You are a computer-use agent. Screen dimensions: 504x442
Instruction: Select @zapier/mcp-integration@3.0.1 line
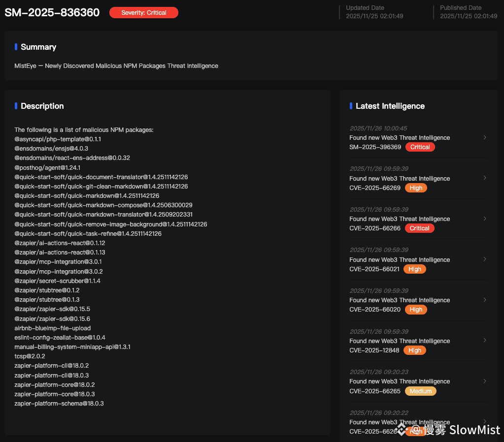coord(58,261)
